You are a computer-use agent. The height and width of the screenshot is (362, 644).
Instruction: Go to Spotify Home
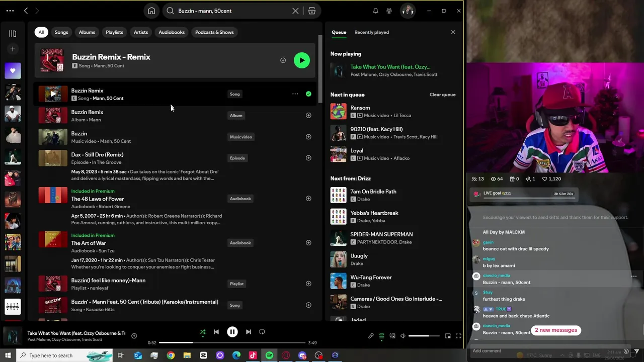tap(151, 11)
